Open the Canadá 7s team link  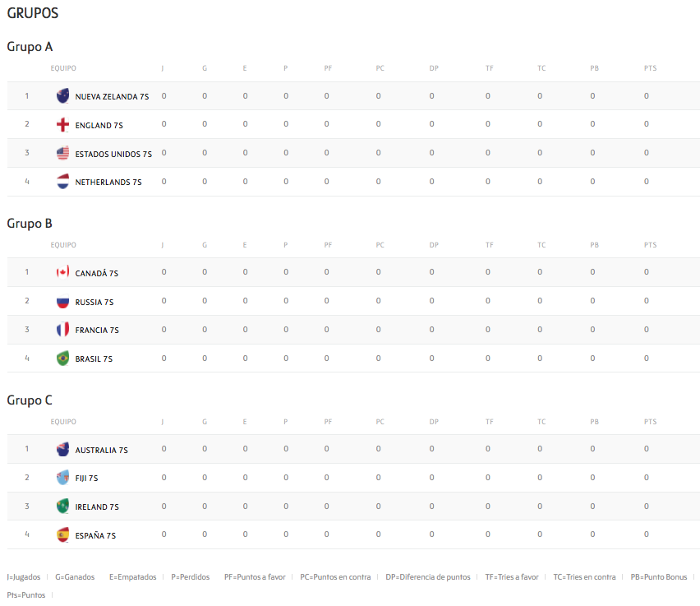[x=97, y=274]
